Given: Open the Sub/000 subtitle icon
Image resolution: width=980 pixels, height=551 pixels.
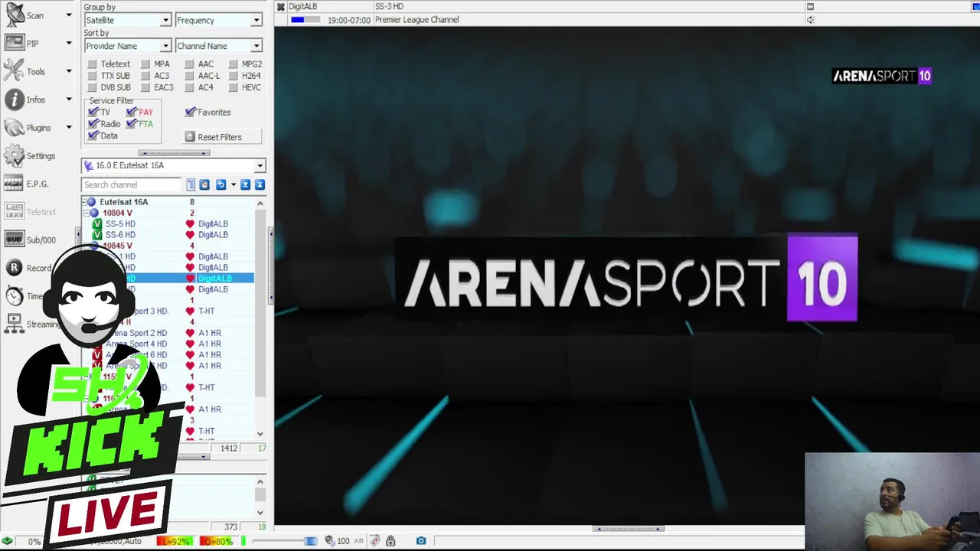Looking at the screenshot, I should 15,240.
